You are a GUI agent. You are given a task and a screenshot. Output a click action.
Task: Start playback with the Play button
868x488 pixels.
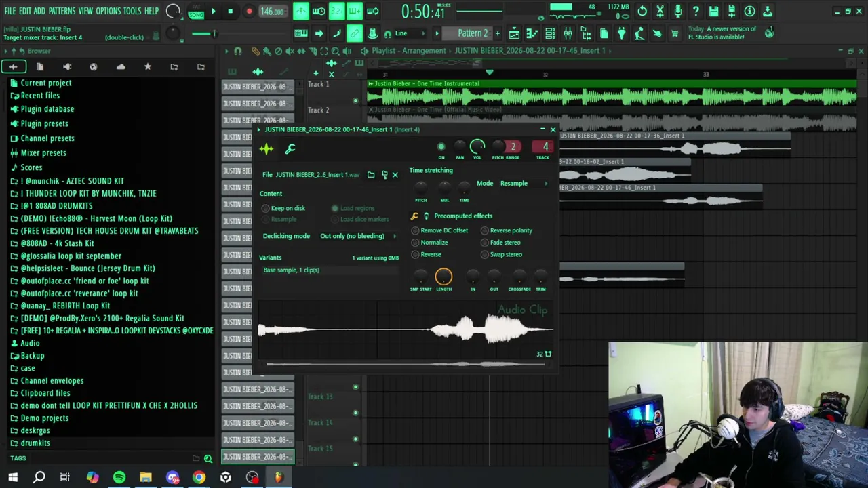(213, 11)
